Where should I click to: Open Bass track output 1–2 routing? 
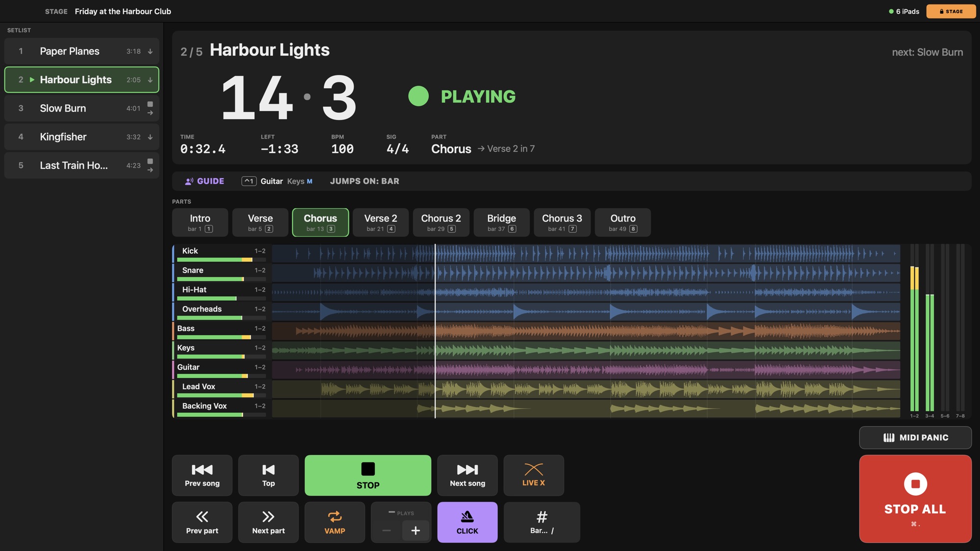coord(260,329)
